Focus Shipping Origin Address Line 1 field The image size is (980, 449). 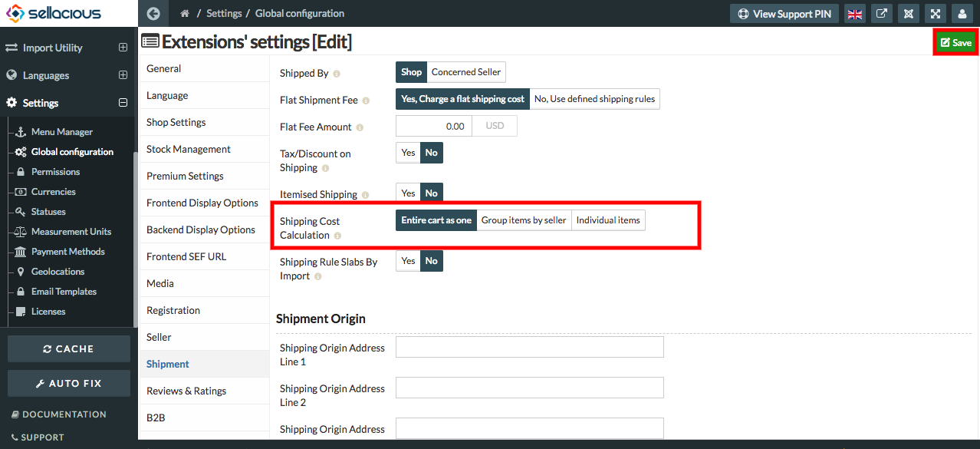[x=529, y=347]
